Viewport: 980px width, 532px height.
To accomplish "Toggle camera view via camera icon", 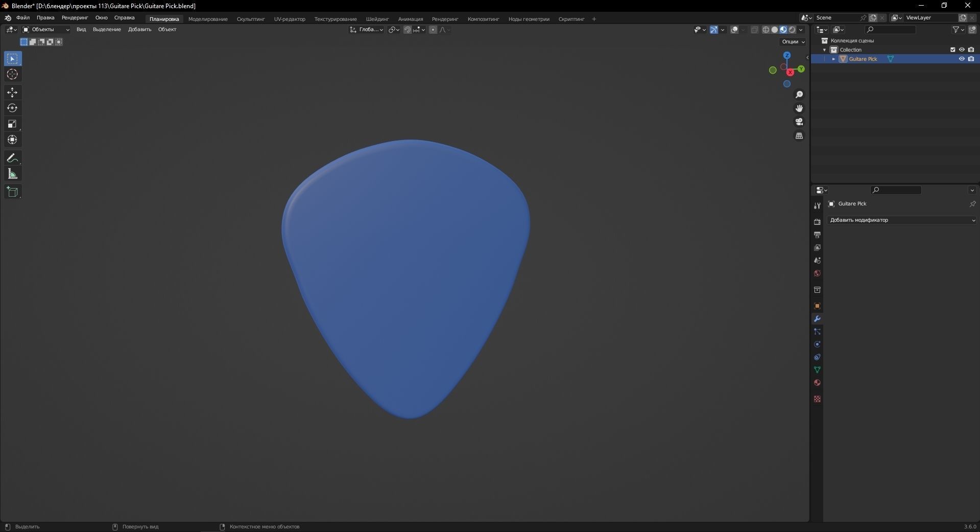I will pyautogui.click(x=799, y=122).
